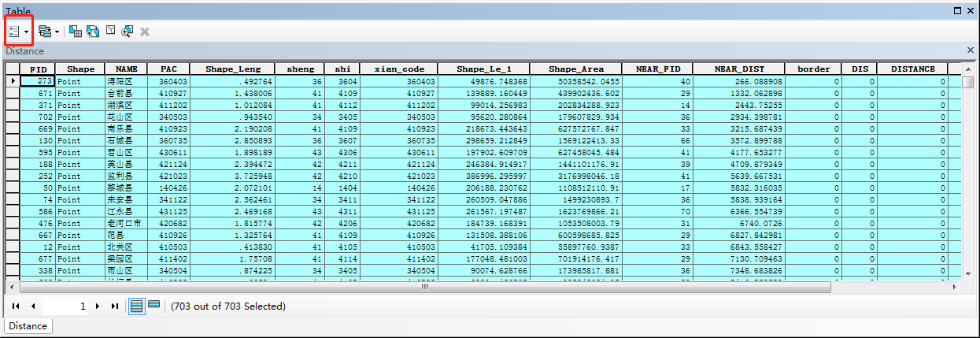Viewport: 980px width, 338px height.
Task: Click the Related Tables icon
Action: point(44,31)
